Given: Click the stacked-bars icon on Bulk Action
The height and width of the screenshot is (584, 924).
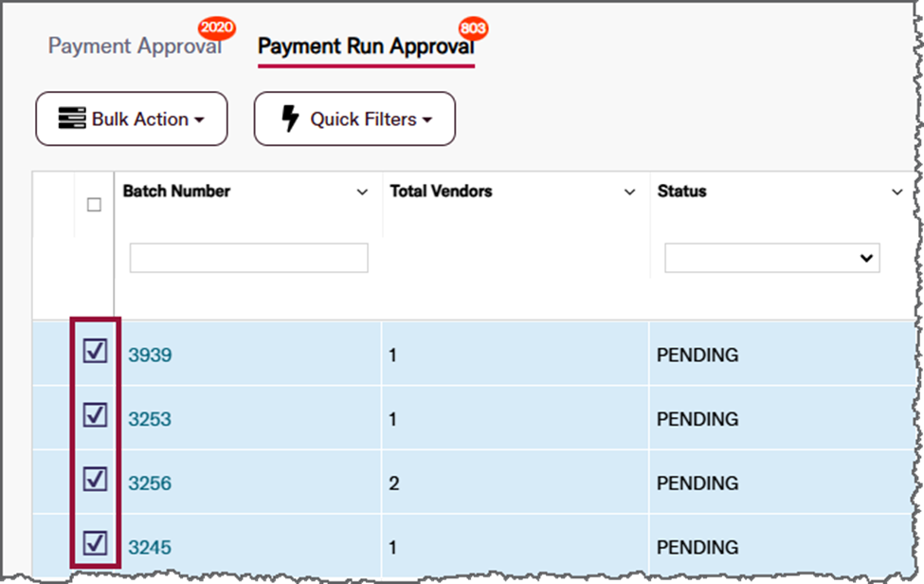Looking at the screenshot, I should click(71, 119).
